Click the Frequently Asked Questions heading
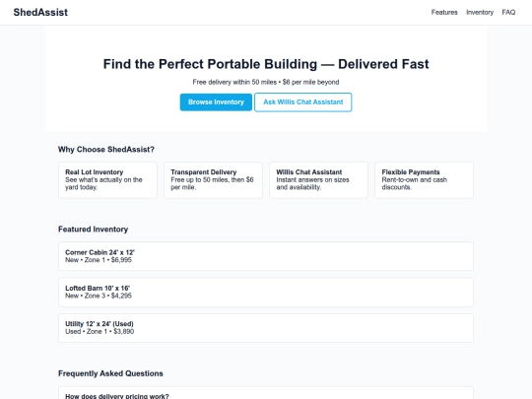 110,373
